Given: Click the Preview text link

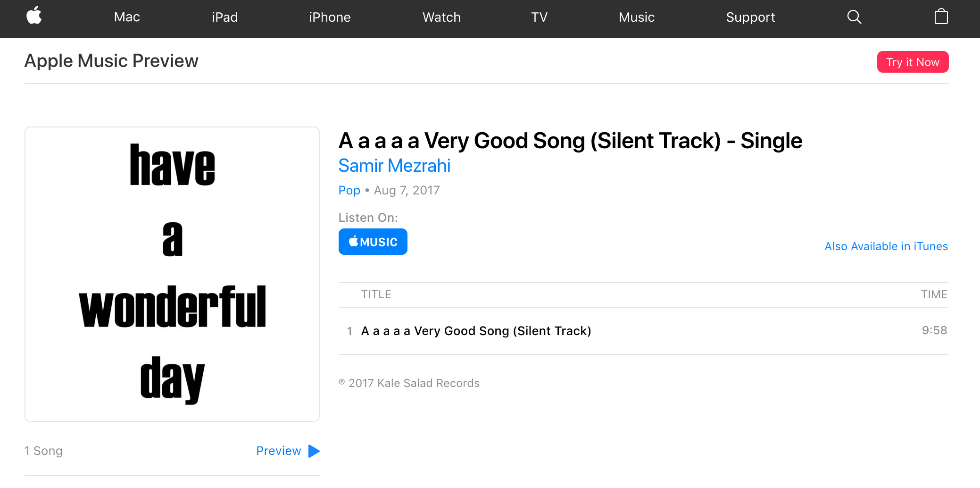Looking at the screenshot, I should coord(278,451).
